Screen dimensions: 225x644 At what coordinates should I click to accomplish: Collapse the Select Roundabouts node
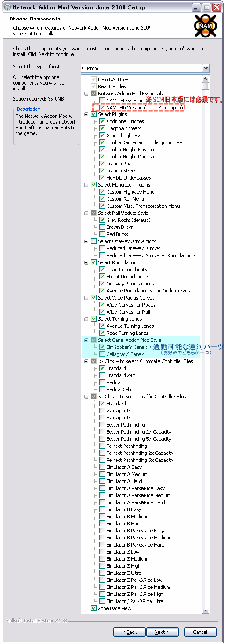click(x=86, y=262)
